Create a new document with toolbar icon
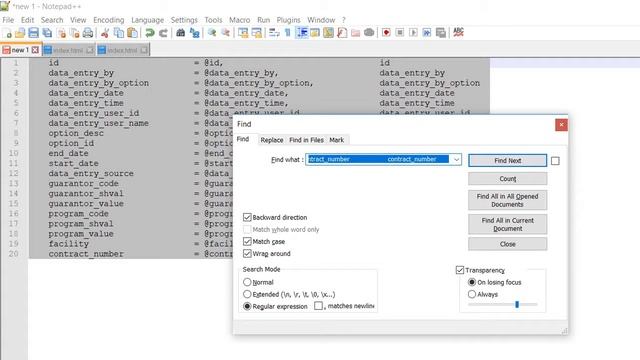640x360 pixels. pyautogui.click(x=7, y=33)
